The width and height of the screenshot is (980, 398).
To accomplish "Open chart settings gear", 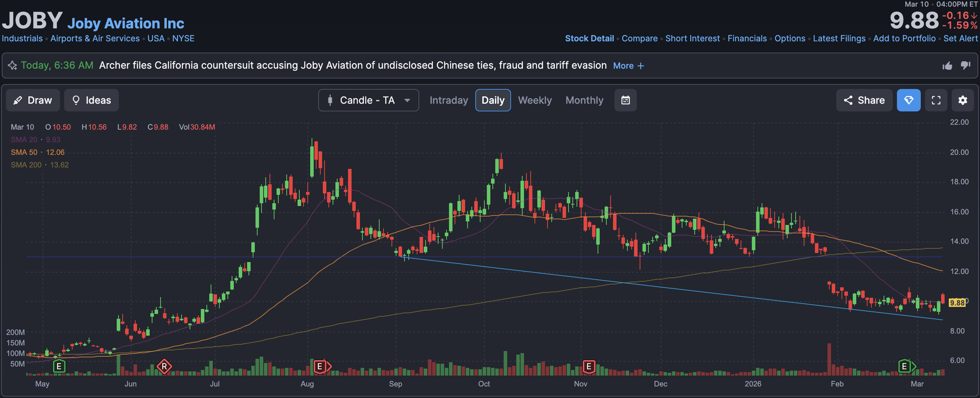I will click(962, 100).
